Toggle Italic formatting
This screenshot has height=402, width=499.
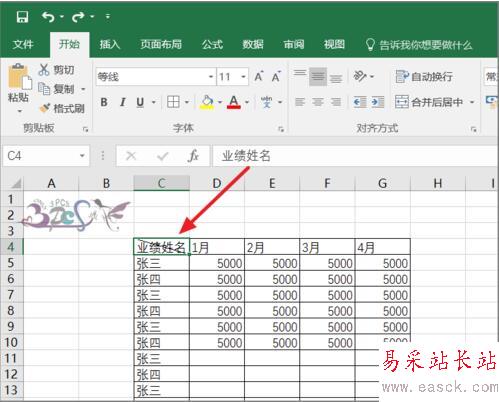pyautogui.click(x=123, y=102)
